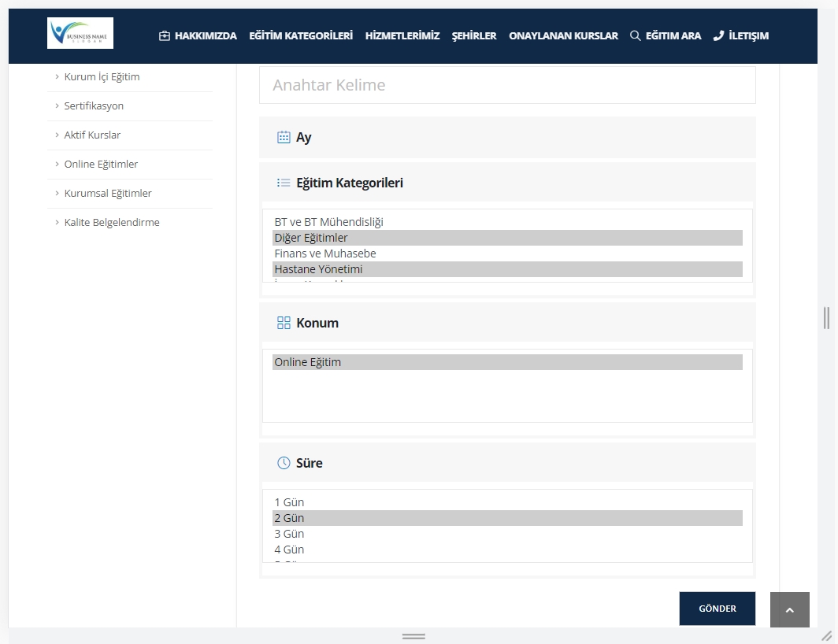This screenshot has width=838, height=644.
Task: Click the scroll-to-top arrow button
Action: [x=789, y=609]
